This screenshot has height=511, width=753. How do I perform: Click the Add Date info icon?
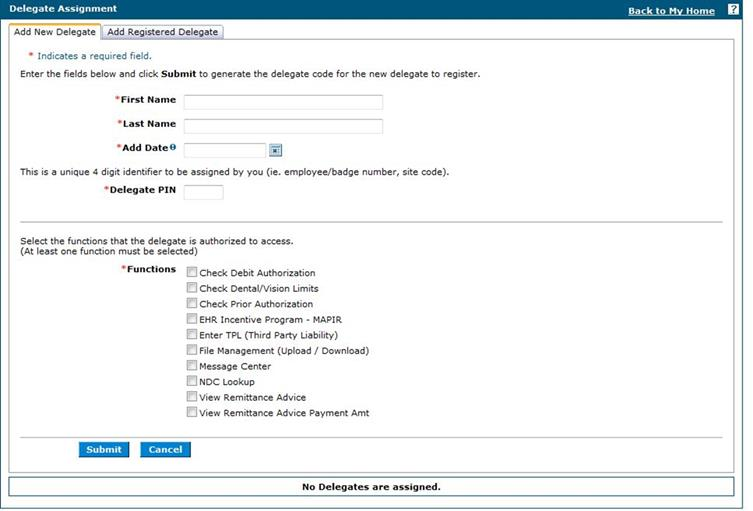click(173, 147)
